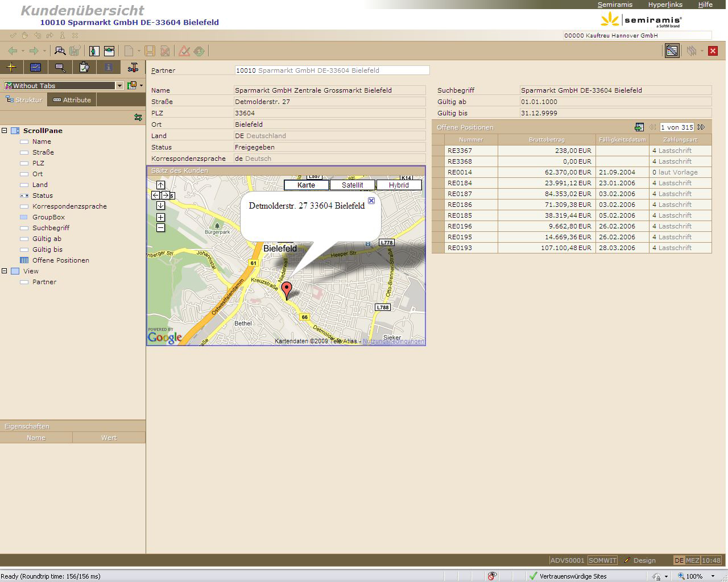Pan the map upward with arrow button
Image resolution: width=728 pixels, height=582 pixels.
[160, 185]
